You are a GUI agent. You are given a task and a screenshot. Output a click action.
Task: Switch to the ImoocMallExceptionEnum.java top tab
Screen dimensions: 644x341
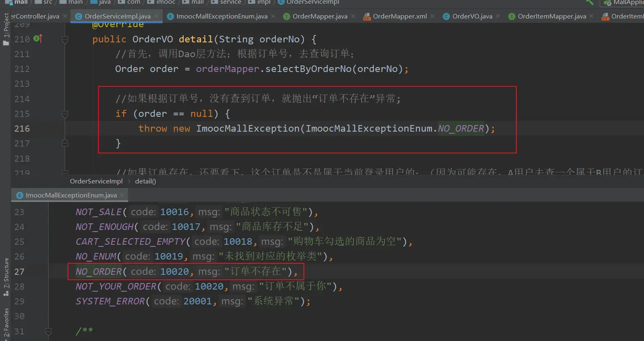(x=222, y=16)
